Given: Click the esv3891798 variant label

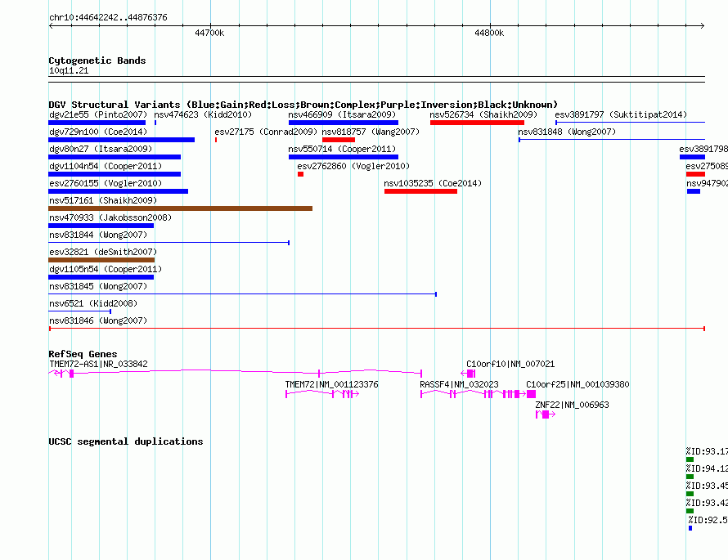Looking at the screenshot, I should (x=703, y=149).
